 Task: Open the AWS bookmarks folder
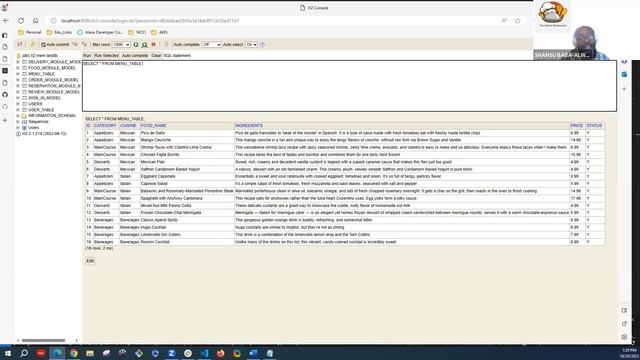[x=160, y=32]
